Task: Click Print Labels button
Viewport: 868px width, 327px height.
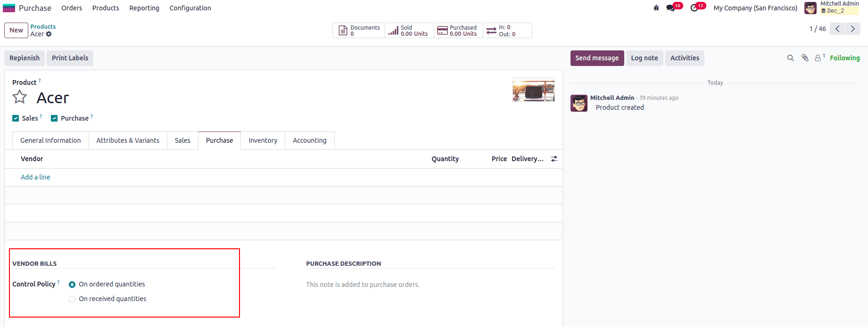Action: pos(70,58)
